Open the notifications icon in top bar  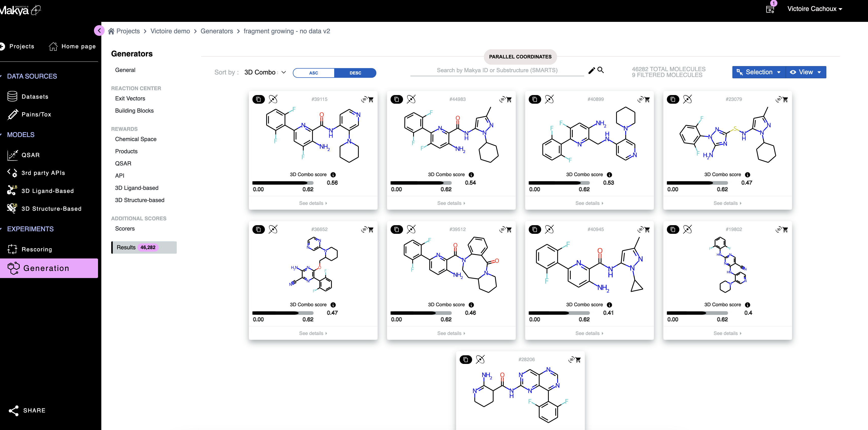click(770, 9)
